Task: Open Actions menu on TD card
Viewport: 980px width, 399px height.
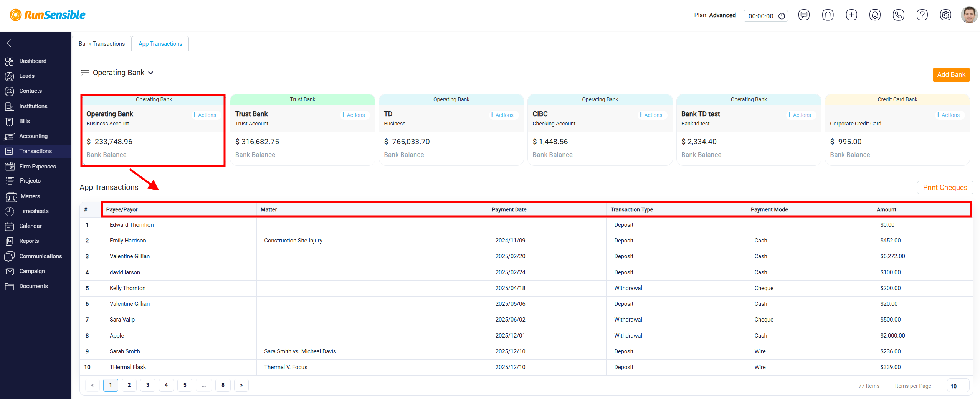Action: pos(502,115)
